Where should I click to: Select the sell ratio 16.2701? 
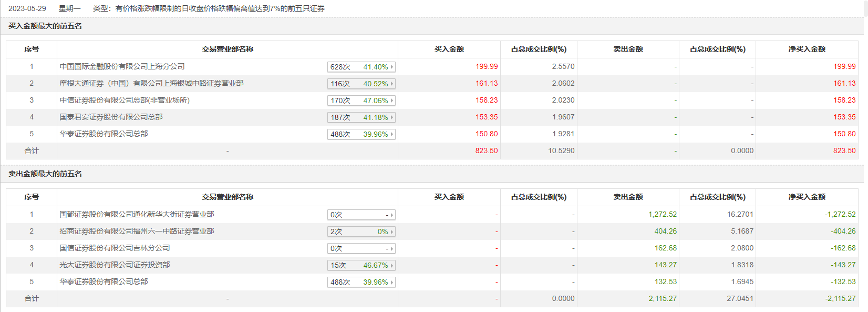[x=740, y=214]
